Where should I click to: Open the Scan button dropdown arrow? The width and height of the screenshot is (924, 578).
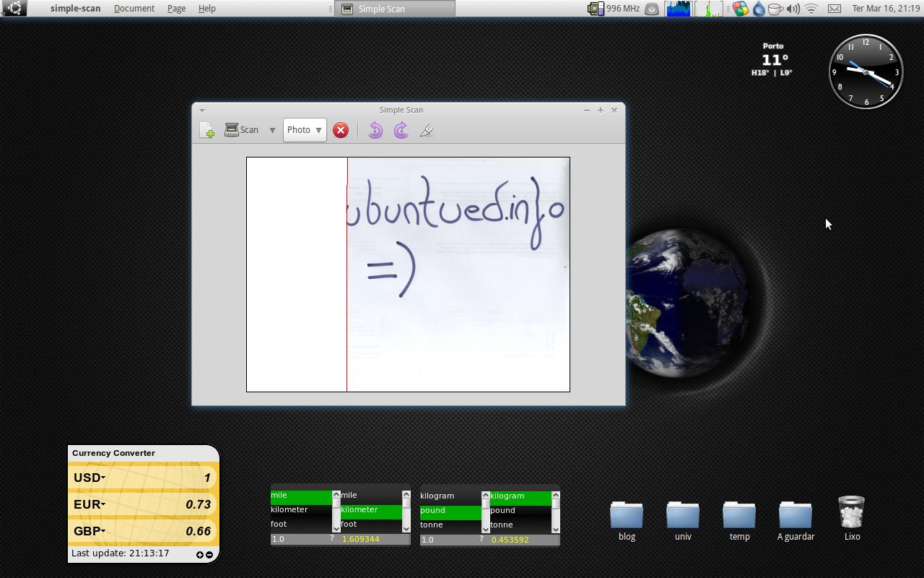(272, 130)
